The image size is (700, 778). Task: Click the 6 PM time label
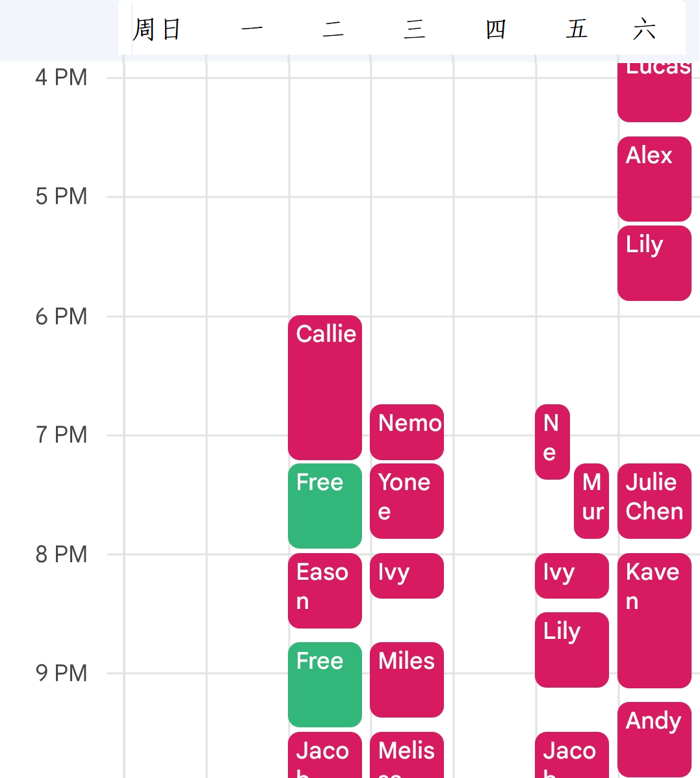61,317
